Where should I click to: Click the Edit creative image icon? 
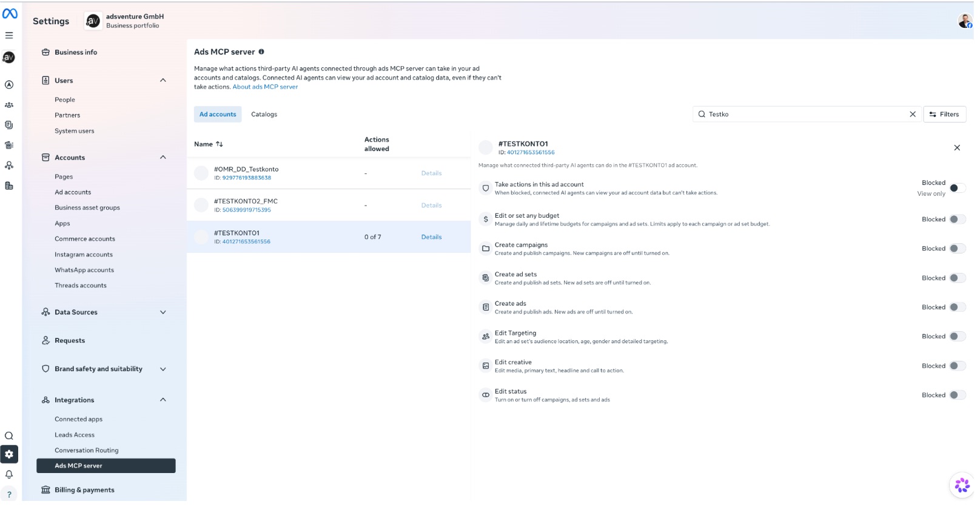(486, 366)
